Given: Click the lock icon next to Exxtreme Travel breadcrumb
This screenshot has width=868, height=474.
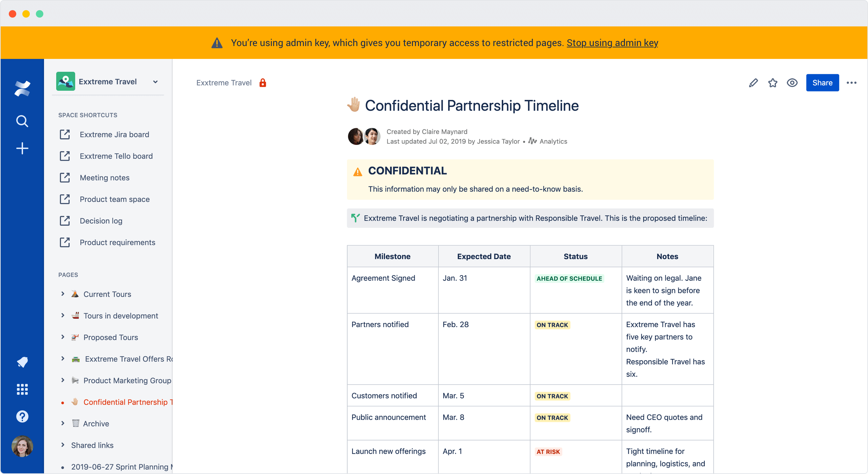Looking at the screenshot, I should click(263, 82).
